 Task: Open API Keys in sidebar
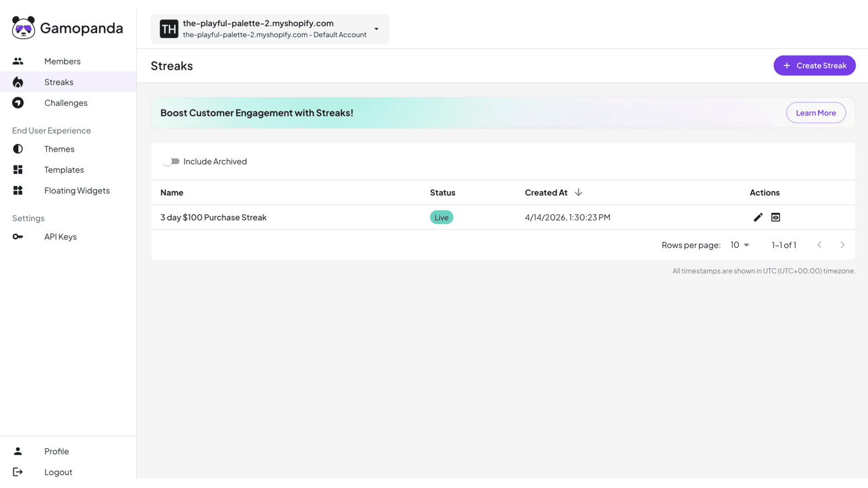click(x=68, y=236)
